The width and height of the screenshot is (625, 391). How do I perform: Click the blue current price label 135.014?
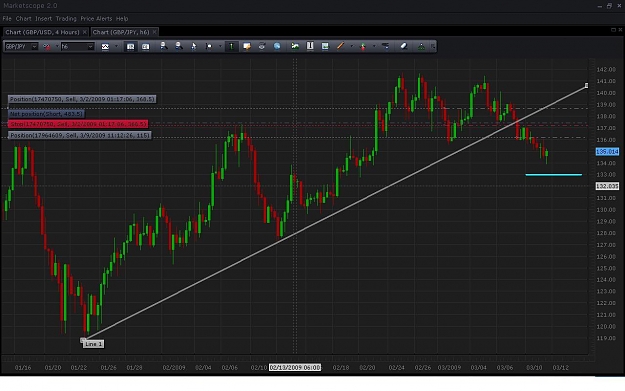coord(607,151)
